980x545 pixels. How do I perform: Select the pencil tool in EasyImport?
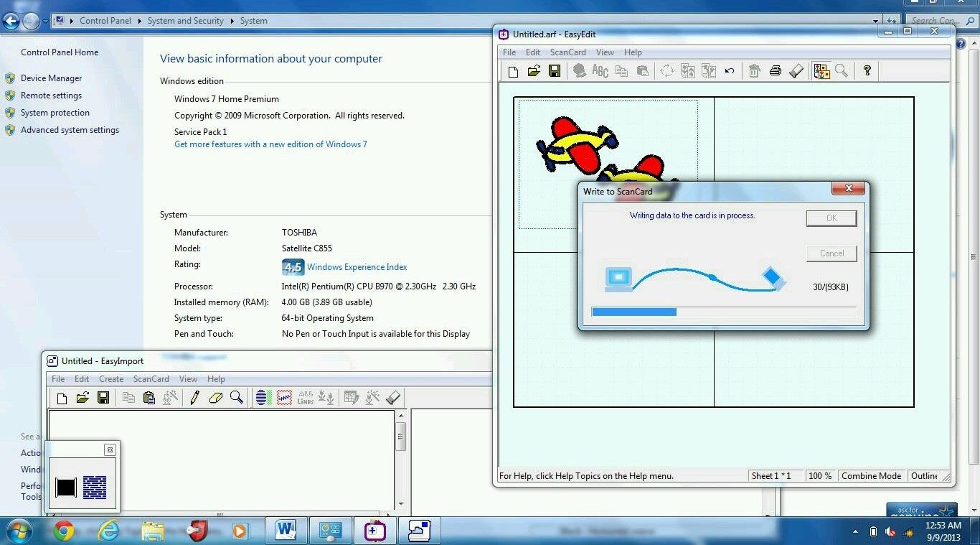coord(194,398)
